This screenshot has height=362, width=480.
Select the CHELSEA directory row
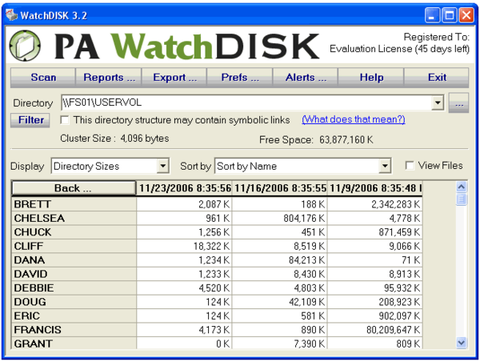tap(217, 218)
